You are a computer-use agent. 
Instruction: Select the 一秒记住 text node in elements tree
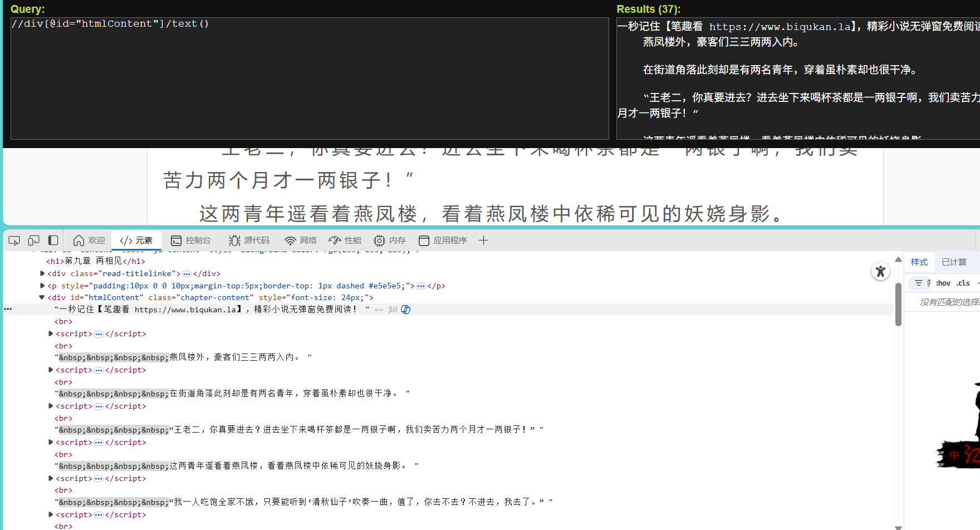point(212,310)
